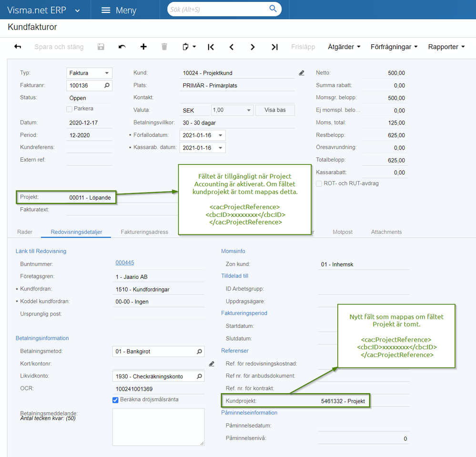Click the Betalningsmeddelande text area
The height and width of the screenshot is (457, 476).
tap(159, 427)
